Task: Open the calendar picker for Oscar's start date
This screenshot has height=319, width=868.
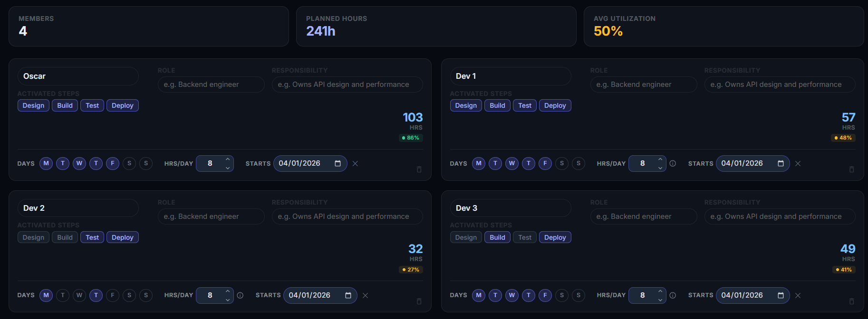Action: tap(338, 164)
